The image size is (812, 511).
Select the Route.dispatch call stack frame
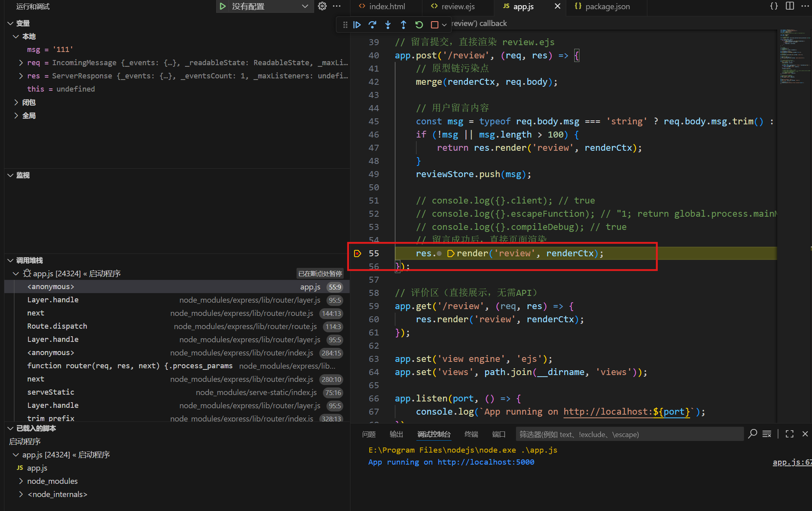coord(57,326)
